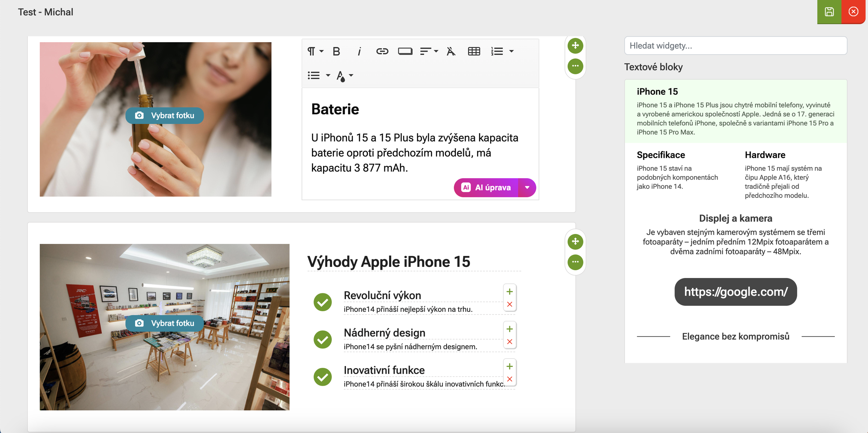Choose the https://google.com/ button widget

pyautogui.click(x=735, y=292)
